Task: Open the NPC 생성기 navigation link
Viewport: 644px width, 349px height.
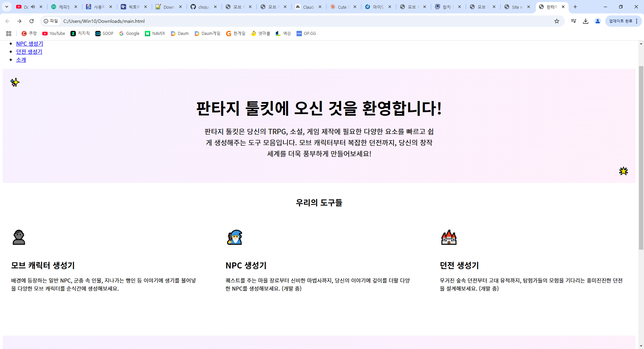Action: tap(30, 44)
